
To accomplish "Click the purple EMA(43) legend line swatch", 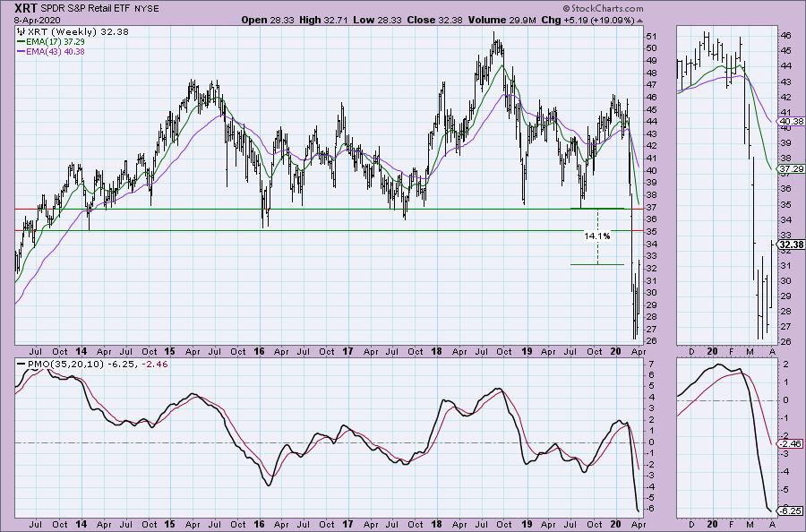I will [x=21, y=52].
